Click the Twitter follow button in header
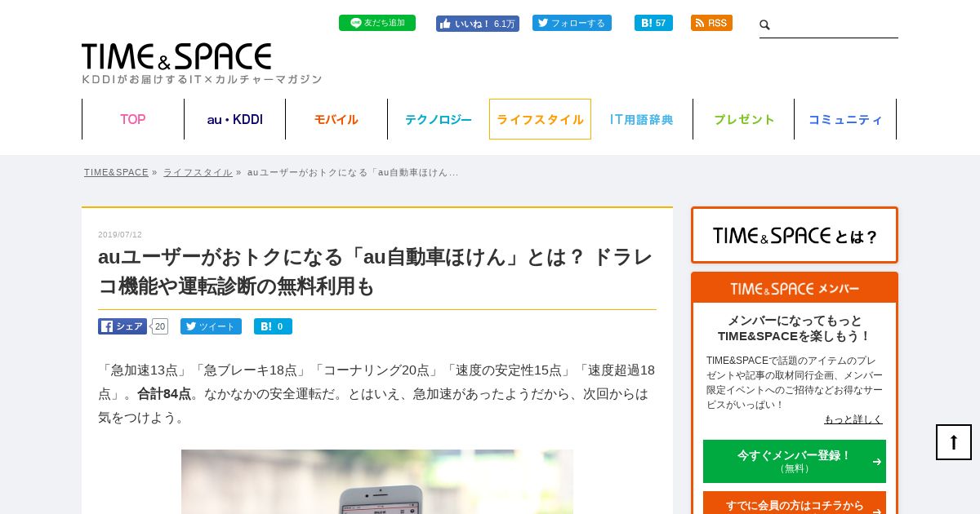Viewport: 980px width, 514px height. pyautogui.click(x=572, y=23)
